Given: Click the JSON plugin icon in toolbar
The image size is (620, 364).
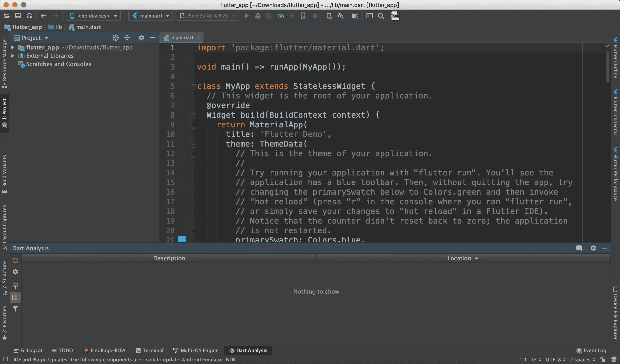Looking at the screenshot, I should click(395, 16).
